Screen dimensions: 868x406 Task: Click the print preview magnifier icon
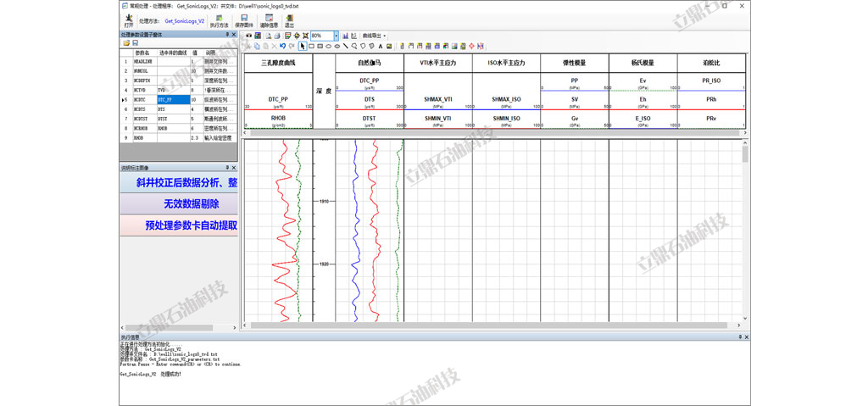pos(269,36)
